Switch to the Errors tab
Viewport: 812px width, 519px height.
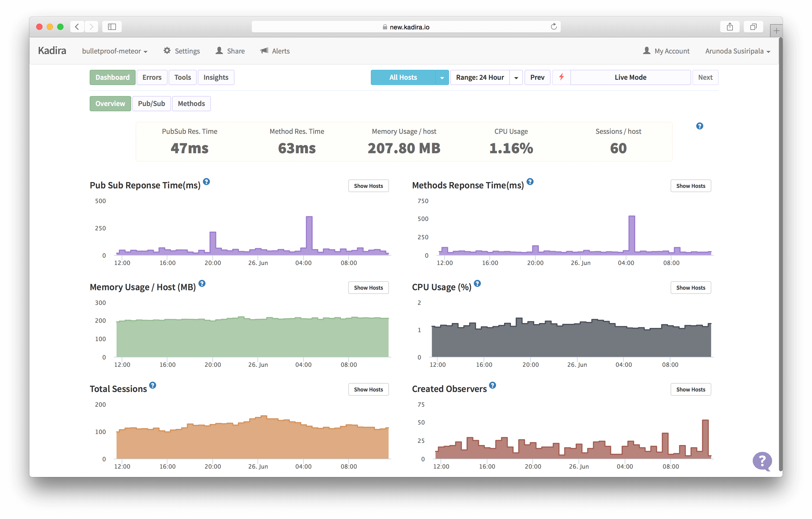click(x=152, y=77)
